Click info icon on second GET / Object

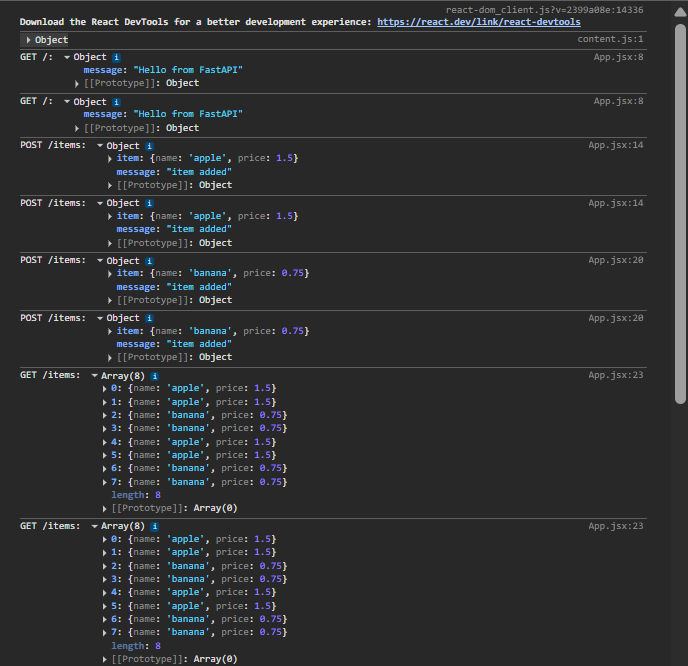(x=116, y=102)
